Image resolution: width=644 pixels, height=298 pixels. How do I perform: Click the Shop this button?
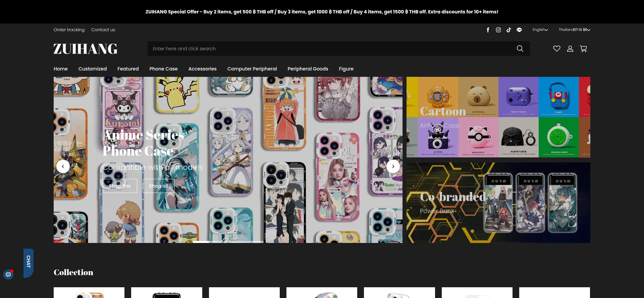(x=120, y=186)
